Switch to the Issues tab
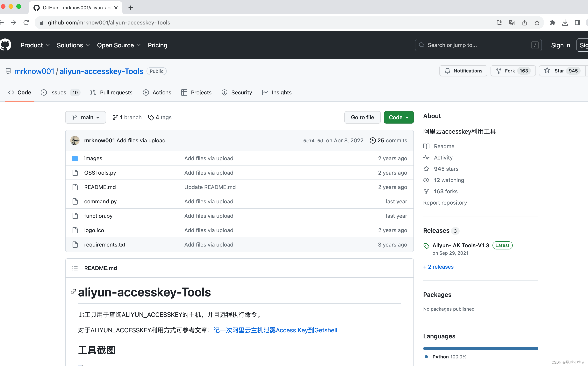 pyautogui.click(x=58, y=92)
